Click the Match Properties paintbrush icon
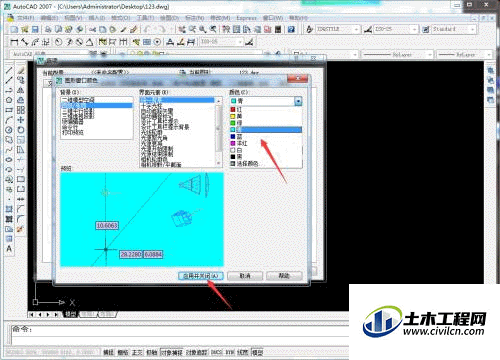Viewport: 500px width, 360px height. coord(123,29)
